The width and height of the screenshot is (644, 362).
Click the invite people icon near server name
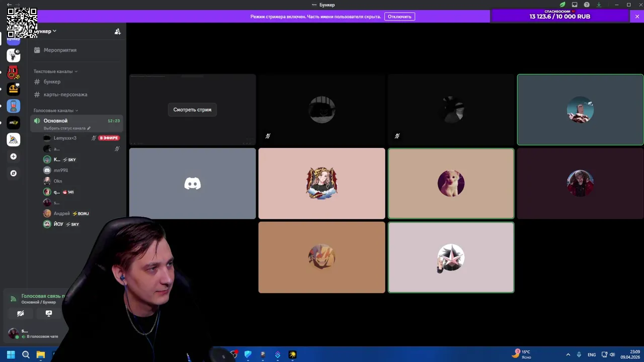coord(117,31)
